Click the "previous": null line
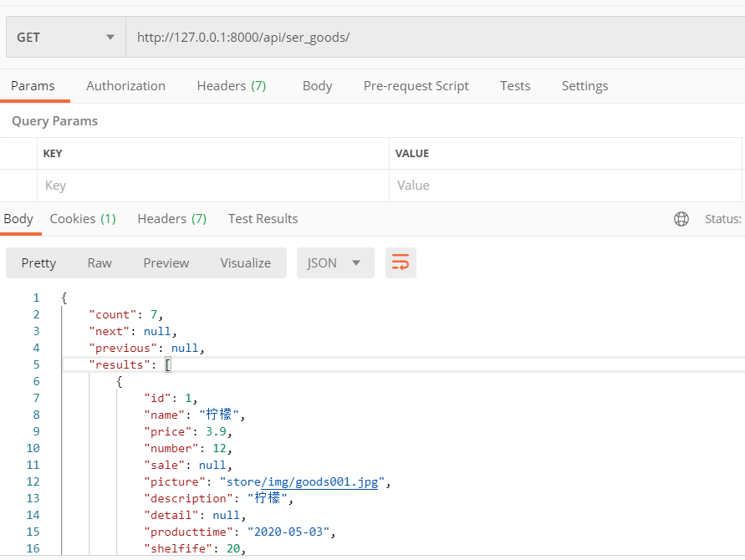Viewport: 745px width, 560px height. (146, 349)
